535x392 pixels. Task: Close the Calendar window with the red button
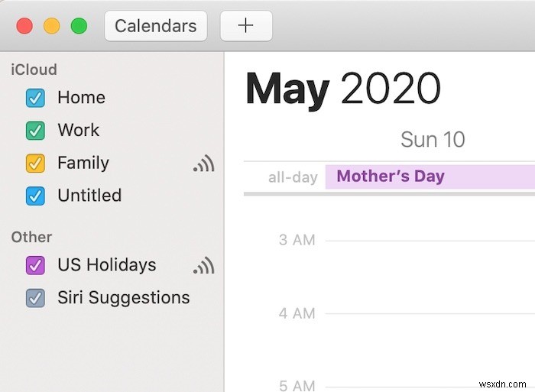(24, 26)
